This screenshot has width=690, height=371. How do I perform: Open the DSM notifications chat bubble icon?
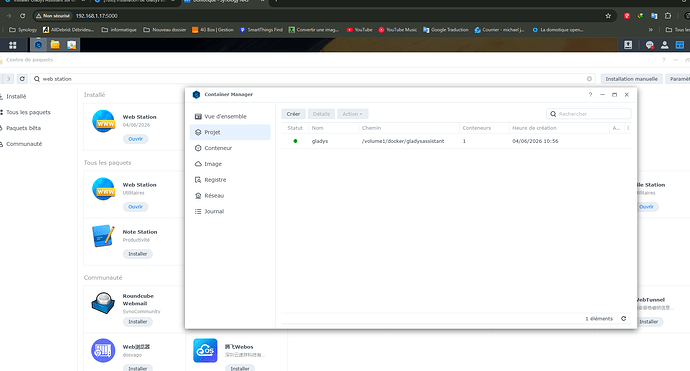[650, 45]
